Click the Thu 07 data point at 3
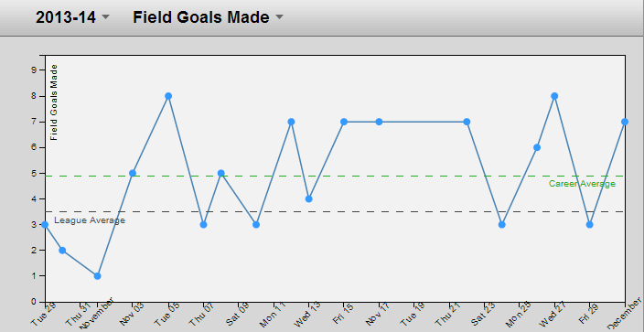Image resolution: width=644 pixels, height=332 pixels. pos(203,225)
